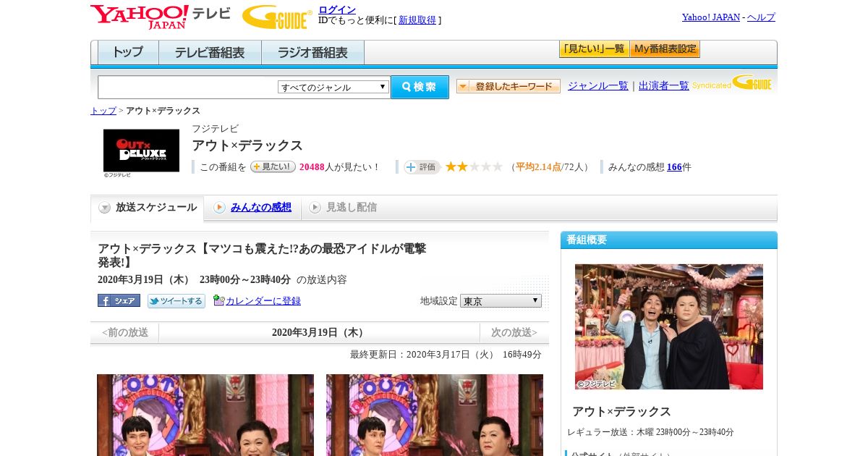Expand the 登録したキーワード dropdown

point(509,86)
